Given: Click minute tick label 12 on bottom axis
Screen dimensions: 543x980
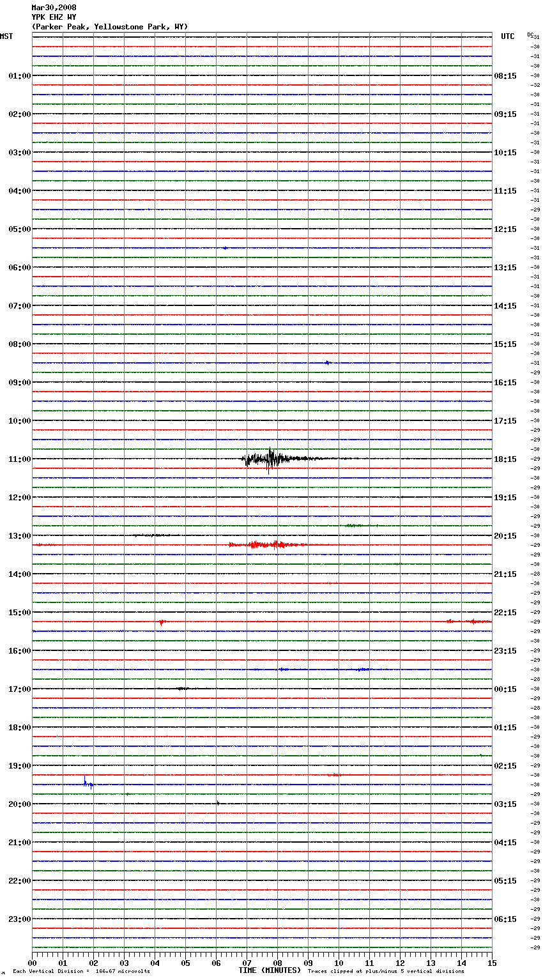Looking at the screenshot, I should click(400, 963).
